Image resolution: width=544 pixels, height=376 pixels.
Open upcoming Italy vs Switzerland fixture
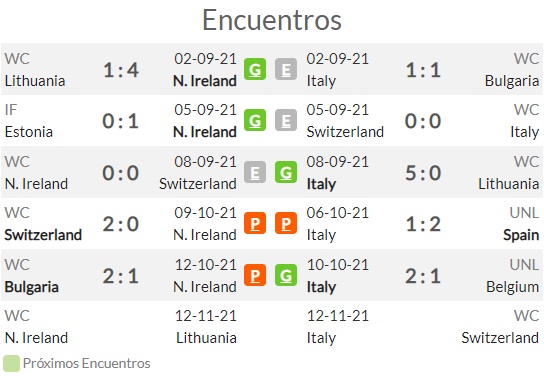pos(423,327)
